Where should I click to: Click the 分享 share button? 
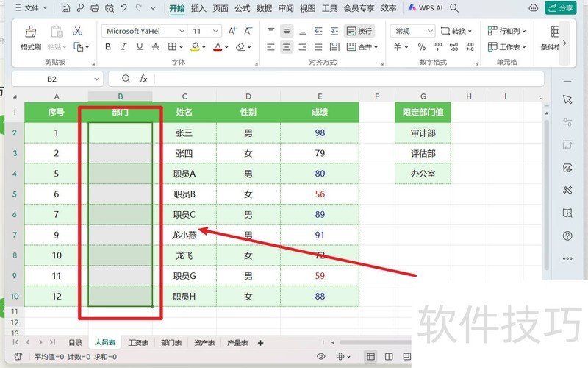pyautogui.click(x=561, y=8)
